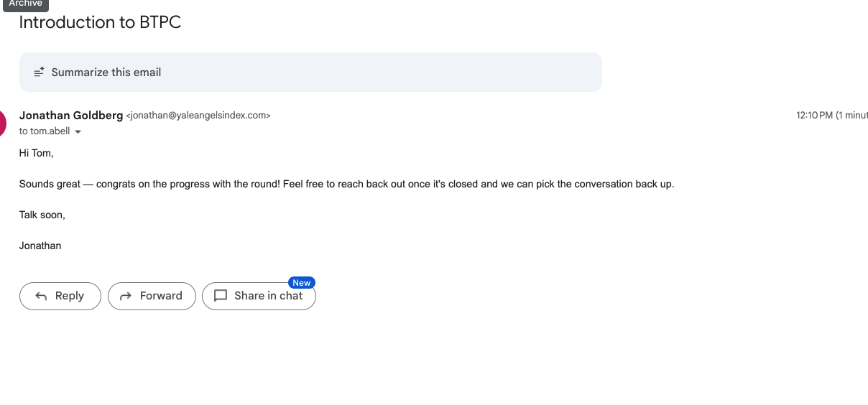Click the chat bubble icon in Share in chat

pyautogui.click(x=221, y=296)
